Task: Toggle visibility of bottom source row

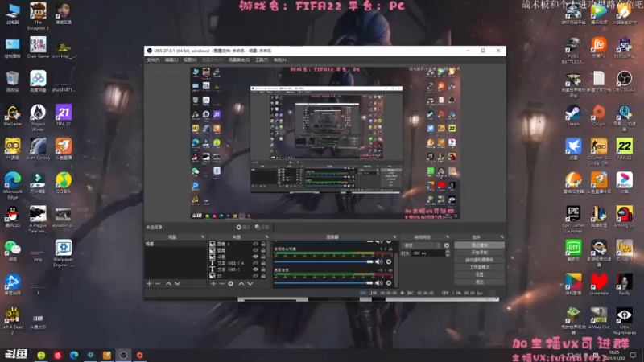Action: [255, 276]
